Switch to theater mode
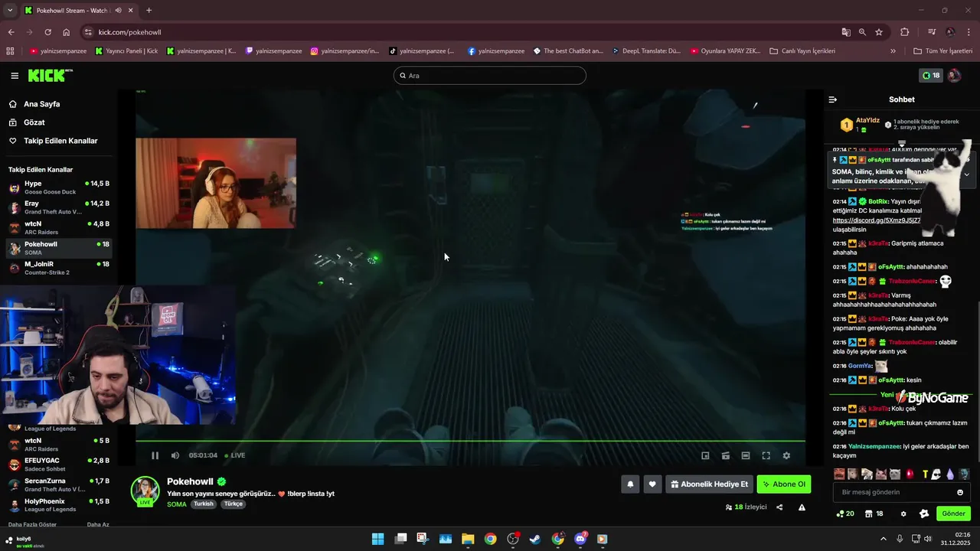 click(x=746, y=455)
